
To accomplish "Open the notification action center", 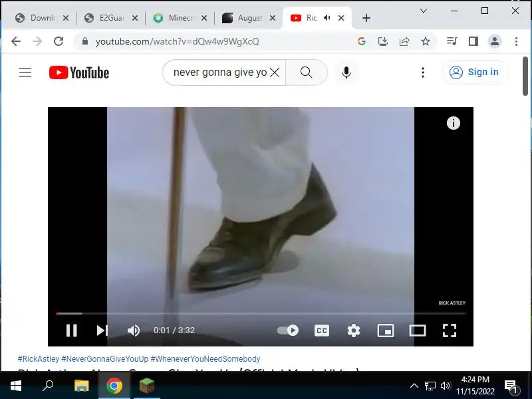I will click(511, 386).
